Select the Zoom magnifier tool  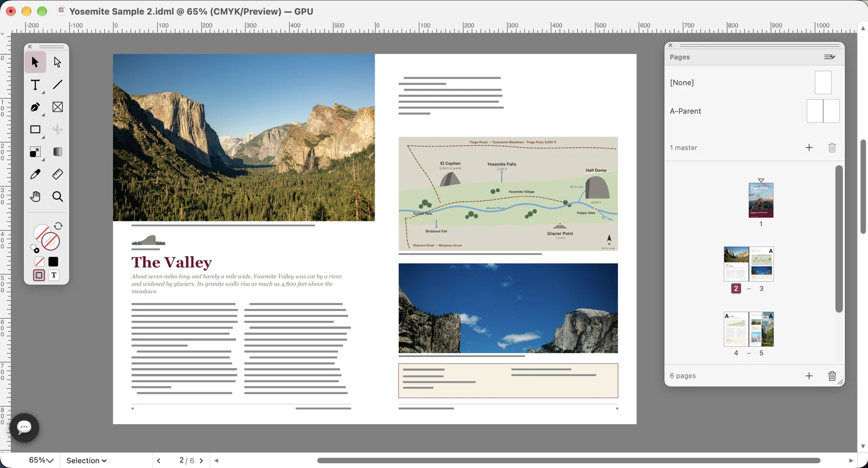click(57, 196)
